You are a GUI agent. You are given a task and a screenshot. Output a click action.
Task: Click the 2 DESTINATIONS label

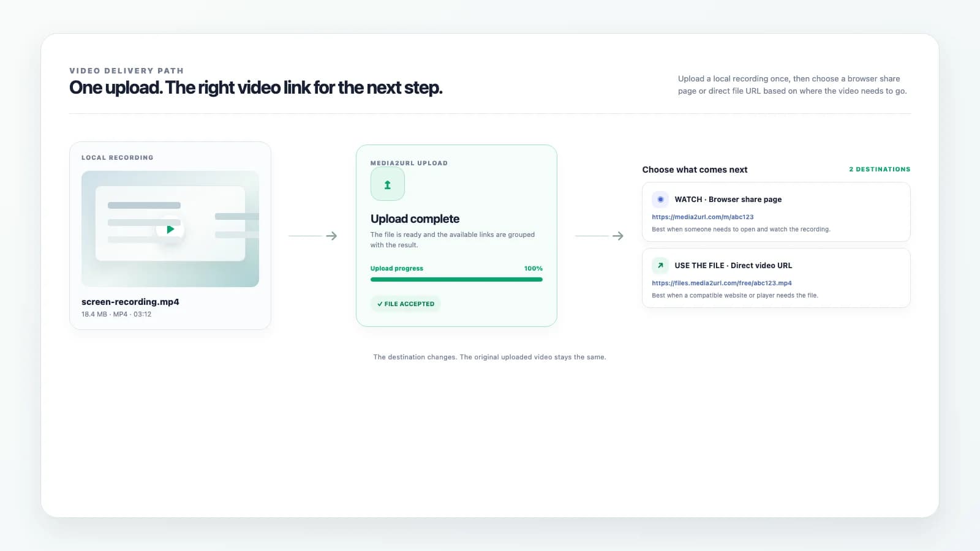point(880,169)
